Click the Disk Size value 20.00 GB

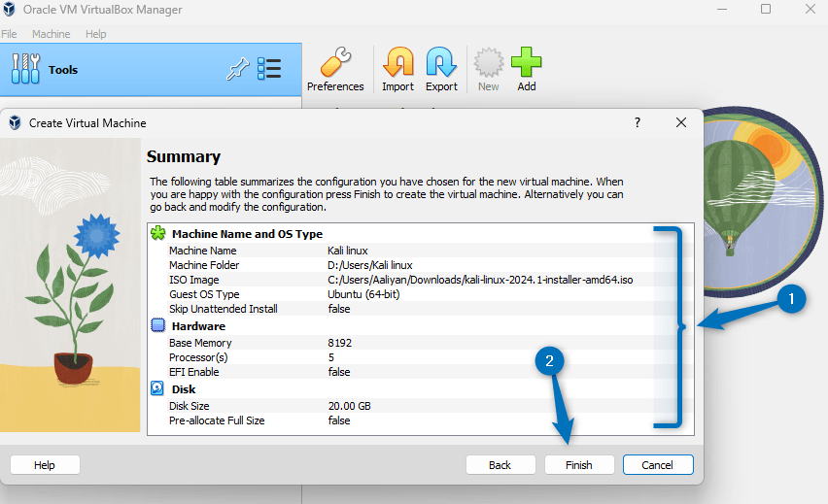[349, 406]
